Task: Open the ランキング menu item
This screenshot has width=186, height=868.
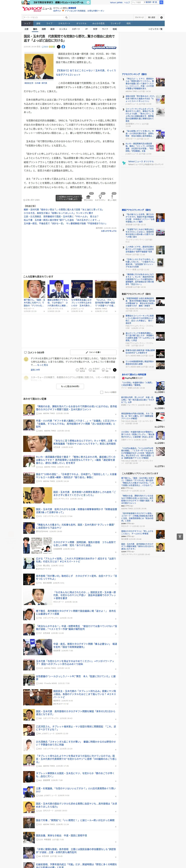Action: point(115,23)
